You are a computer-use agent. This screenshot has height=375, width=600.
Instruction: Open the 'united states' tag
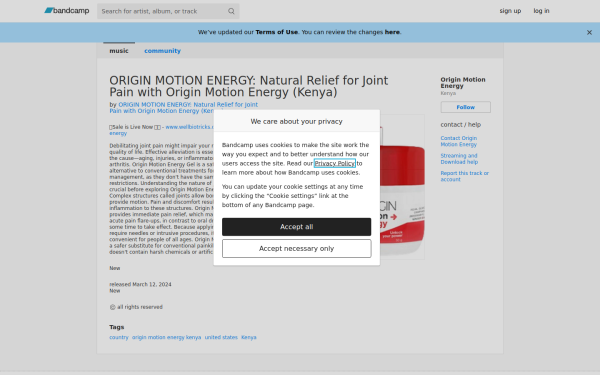tap(221, 338)
